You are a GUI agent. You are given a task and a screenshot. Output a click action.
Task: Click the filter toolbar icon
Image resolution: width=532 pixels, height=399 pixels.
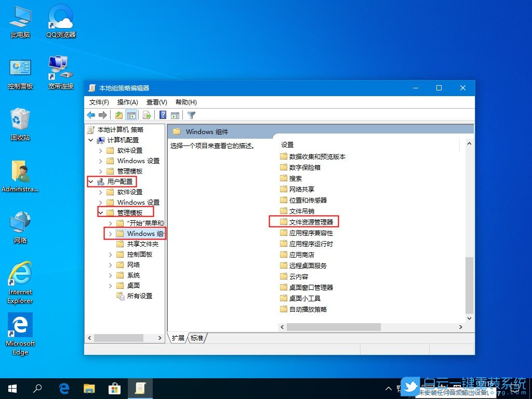coord(191,114)
